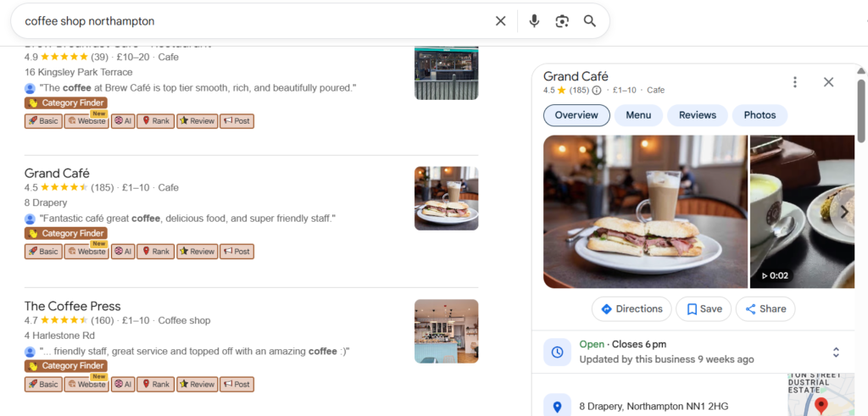Edit the 'coffee shop northampton' search field
868x416 pixels.
254,21
